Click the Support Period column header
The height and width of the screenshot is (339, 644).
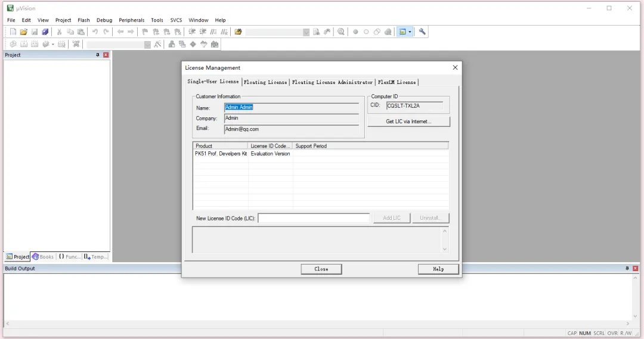[x=370, y=146]
